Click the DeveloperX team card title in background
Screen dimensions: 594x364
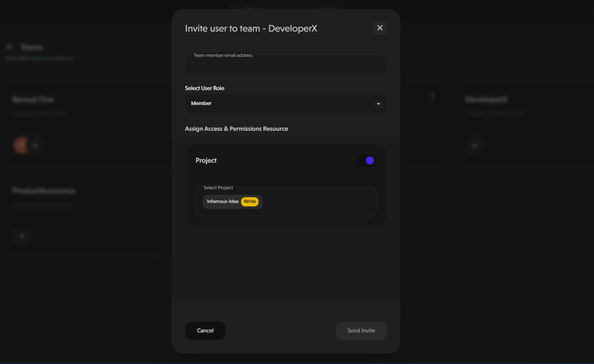(x=486, y=99)
